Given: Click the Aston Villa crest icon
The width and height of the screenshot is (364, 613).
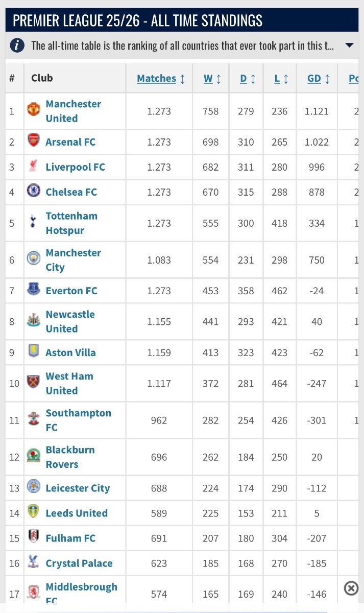Looking at the screenshot, I should pyautogui.click(x=33, y=352).
